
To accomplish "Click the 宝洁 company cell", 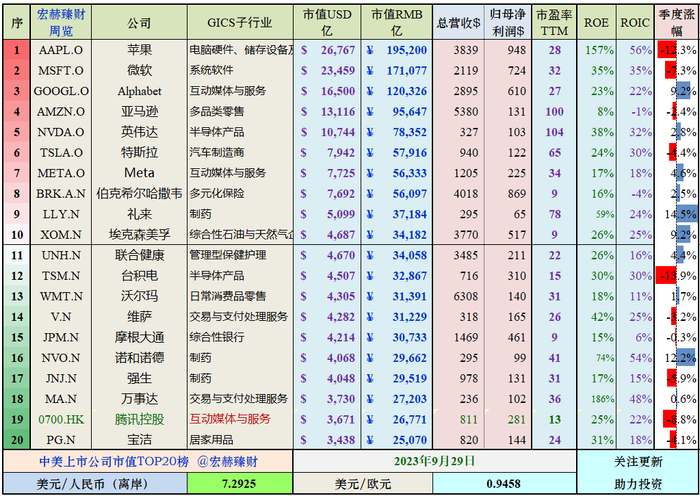I will (x=139, y=440).
